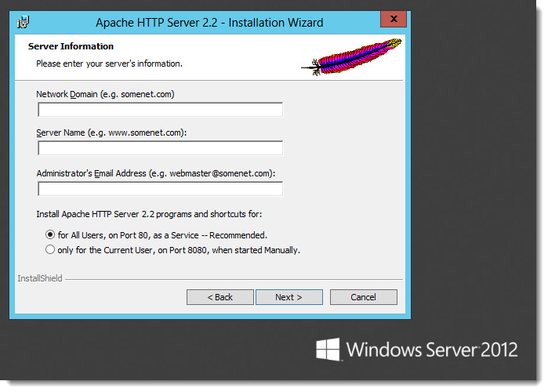Click the Apache feather logo
The width and height of the screenshot is (548, 392).
[351, 56]
